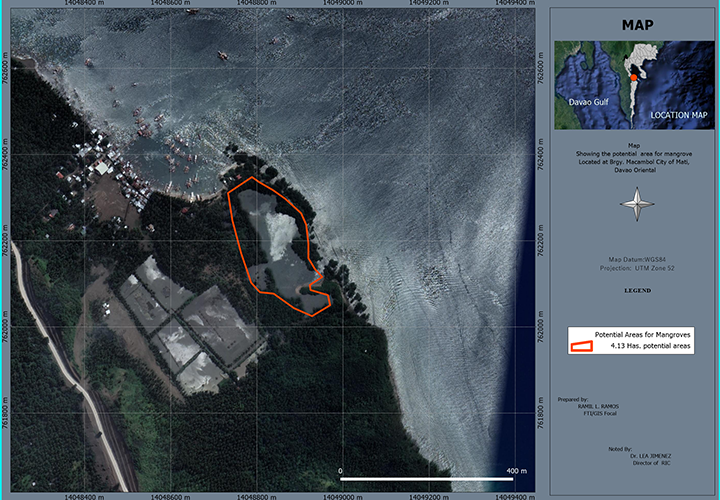The image size is (720, 500).
Task: Click the orange polygon symbol in legend
Action: pos(581,346)
